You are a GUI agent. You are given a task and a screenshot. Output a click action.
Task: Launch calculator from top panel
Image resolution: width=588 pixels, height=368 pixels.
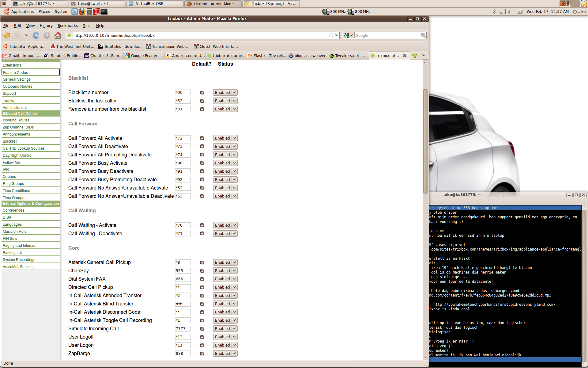coord(89,12)
